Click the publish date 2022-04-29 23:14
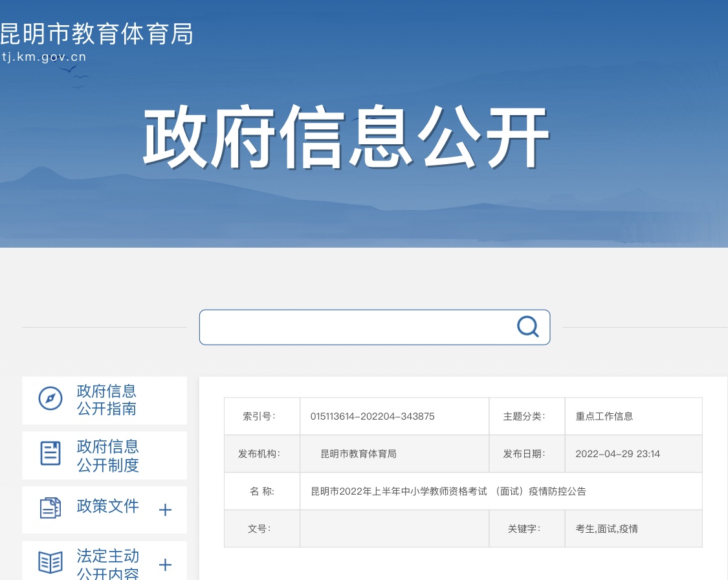This screenshot has height=580, width=728. (x=617, y=454)
